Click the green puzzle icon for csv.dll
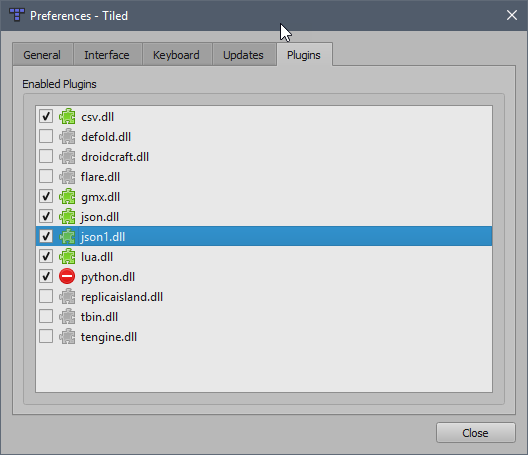 pyautogui.click(x=67, y=117)
